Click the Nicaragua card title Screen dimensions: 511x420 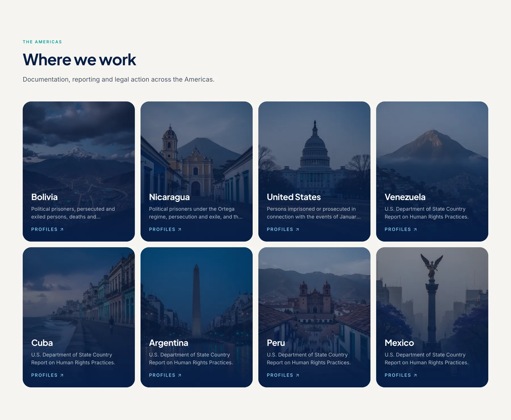coord(169,197)
